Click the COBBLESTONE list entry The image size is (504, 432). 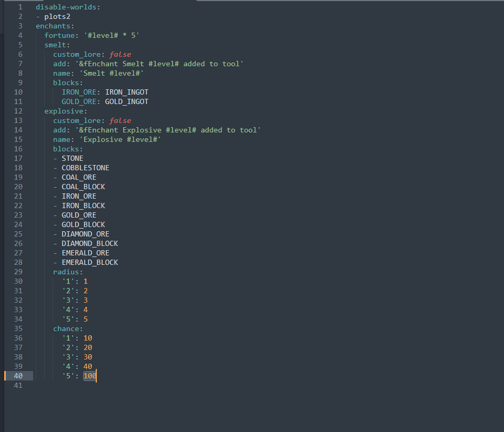(x=85, y=168)
